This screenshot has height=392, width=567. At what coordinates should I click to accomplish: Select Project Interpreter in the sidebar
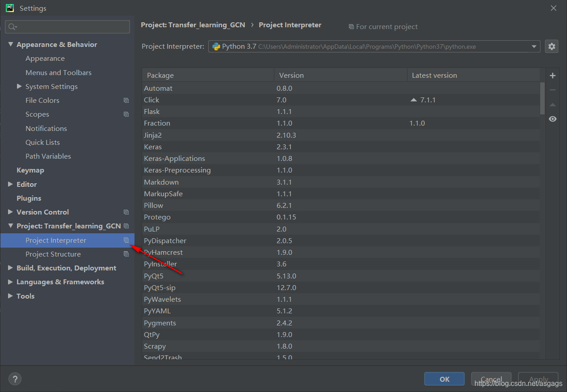click(67, 240)
